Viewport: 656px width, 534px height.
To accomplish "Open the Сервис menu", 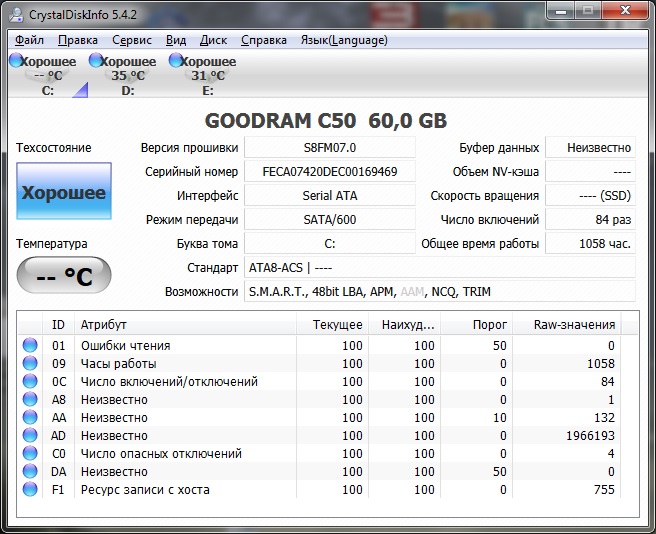I will pyautogui.click(x=132, y=40).
